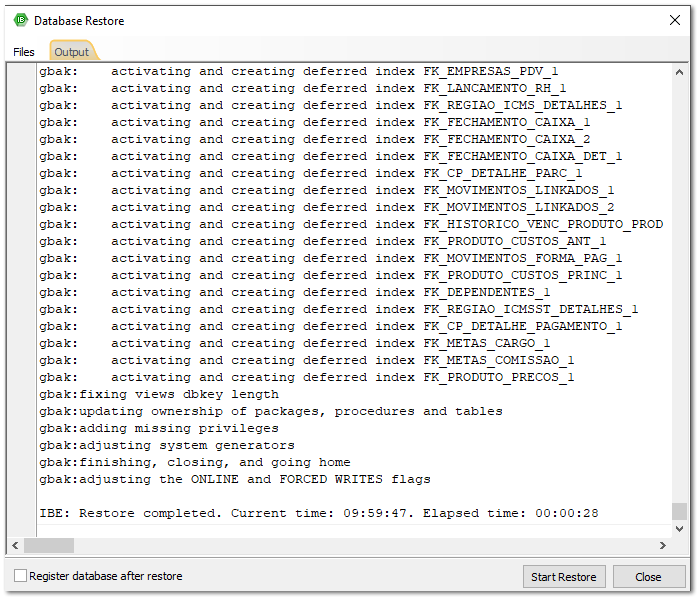
Task: Click the horizontal scrollbar right arrow
Action: [663, 546]
